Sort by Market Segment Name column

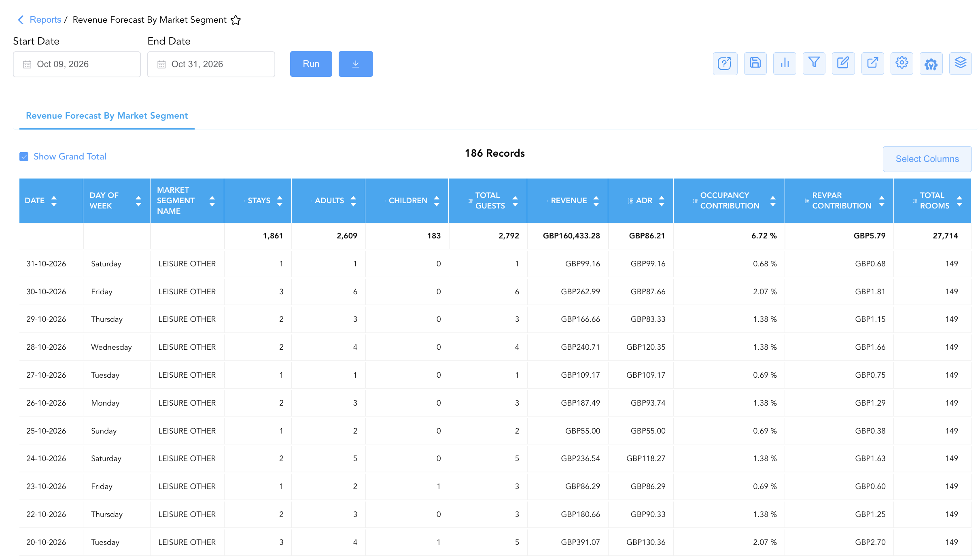(x=212, y=201)
